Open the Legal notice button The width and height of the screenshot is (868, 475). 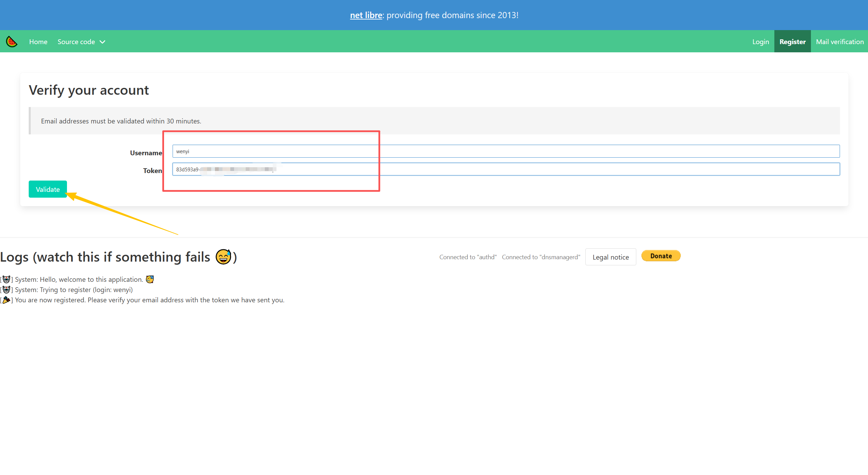pos(610,257)
